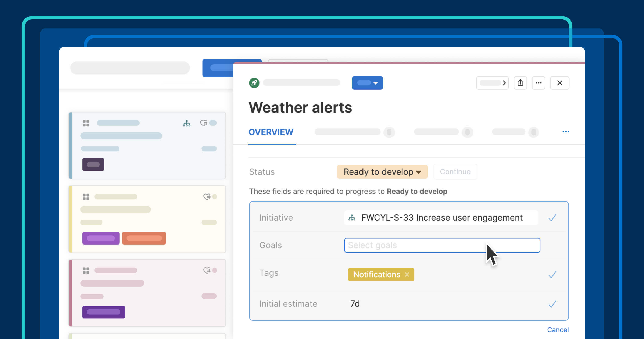Switch to the OVERVIEW tab
This screenshot has height=339, width=644.
tap(271, 132)
